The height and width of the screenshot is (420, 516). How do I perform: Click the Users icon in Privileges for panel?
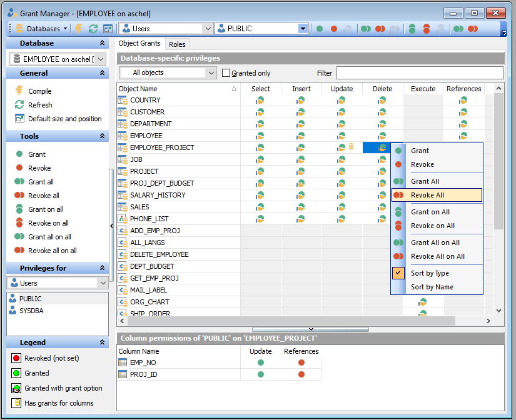[x=14, y=282]
